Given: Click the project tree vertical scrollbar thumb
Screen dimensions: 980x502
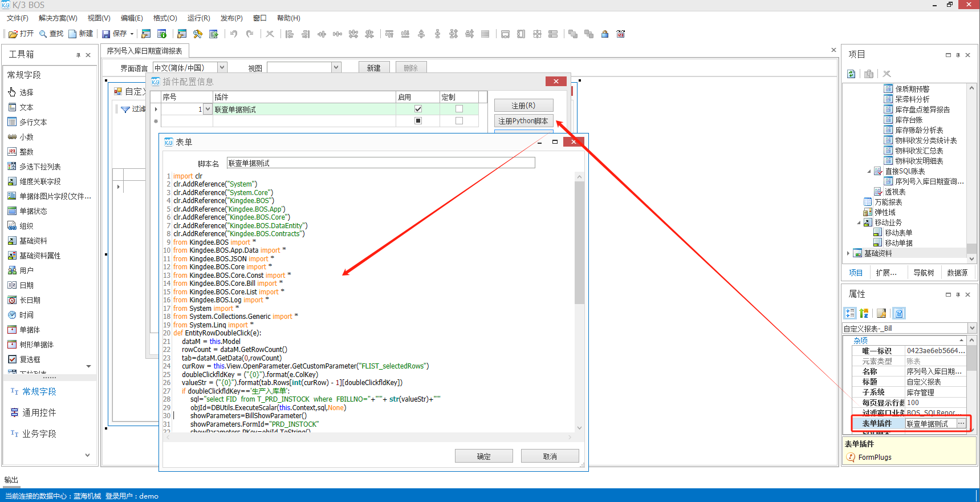Looking at the screenshot, I should 972,249.
